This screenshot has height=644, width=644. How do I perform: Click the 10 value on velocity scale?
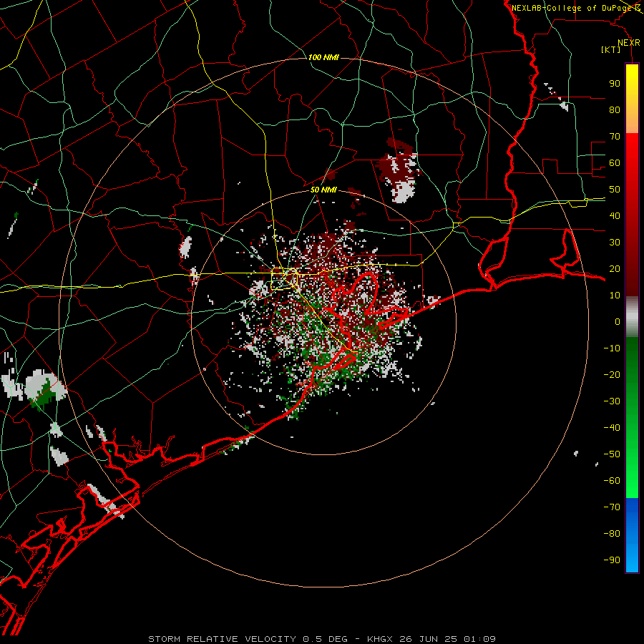click(x=615, y=296)
